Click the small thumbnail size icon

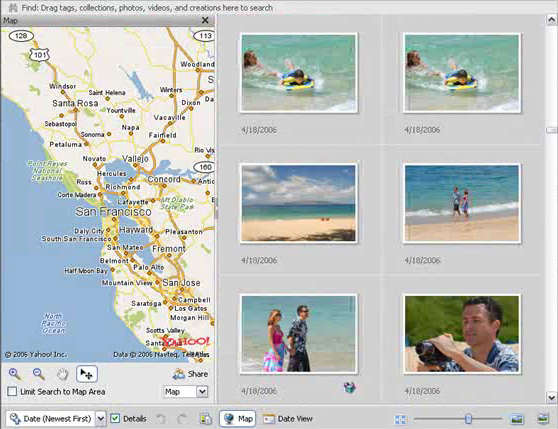(400, 419)
